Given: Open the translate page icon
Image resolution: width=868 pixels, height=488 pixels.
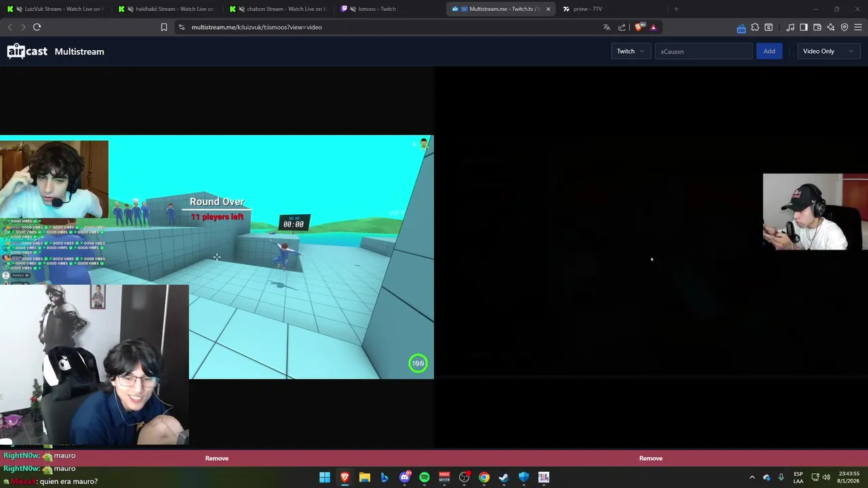Looking at the screenshot, I should click(x=606, y=27).
